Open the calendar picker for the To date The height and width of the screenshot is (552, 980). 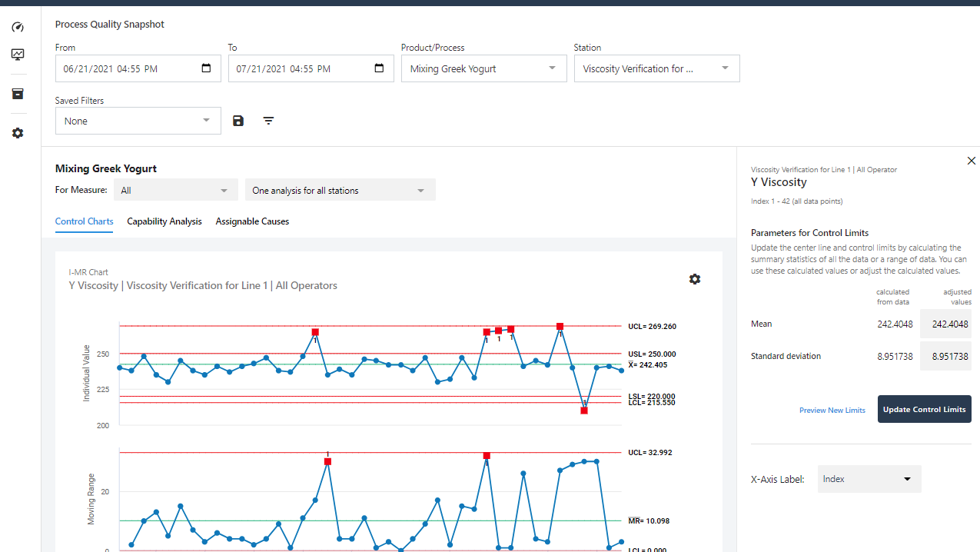click(x=379, y=68)
